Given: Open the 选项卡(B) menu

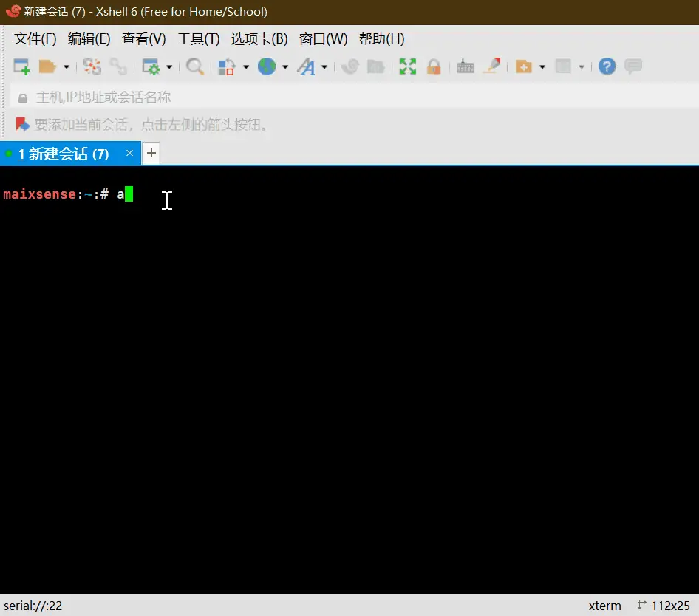Looking at the screenshot, I should click(259, 39).
